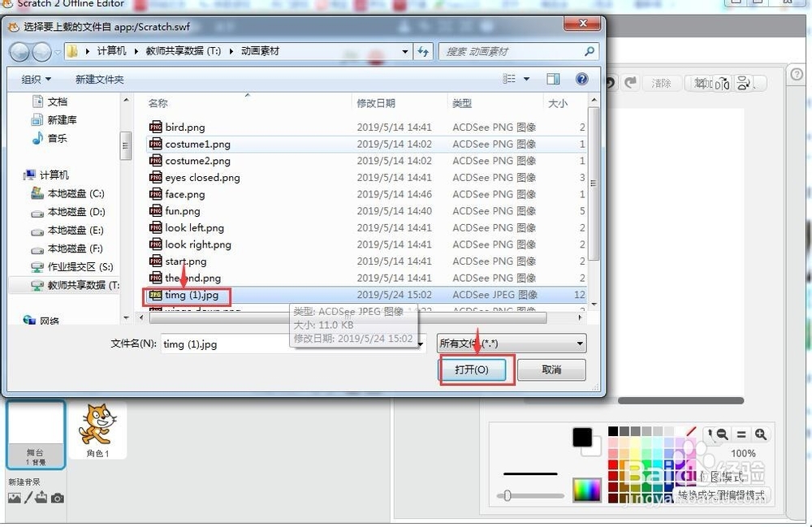
Task: Sort by 大小 column header
Action: click(x=558, y=103)
